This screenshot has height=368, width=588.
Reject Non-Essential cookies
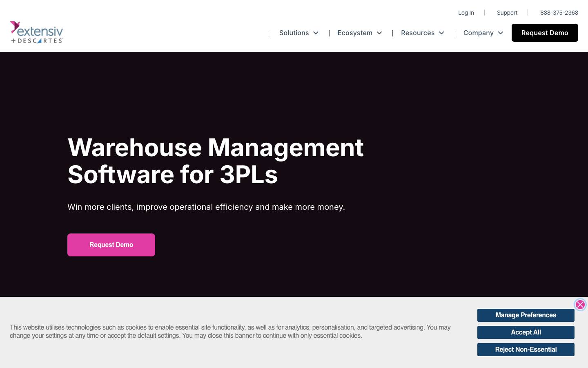pyautogui.click(x=526, y=350)
